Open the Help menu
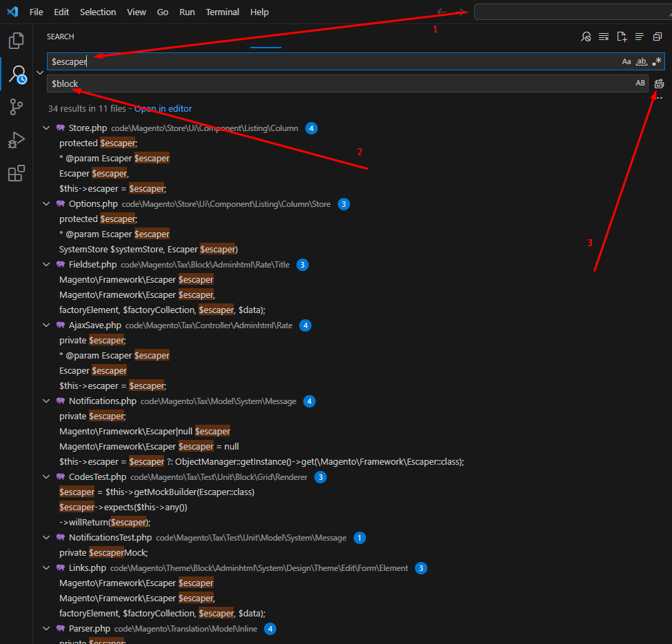 tap(259, 12)
